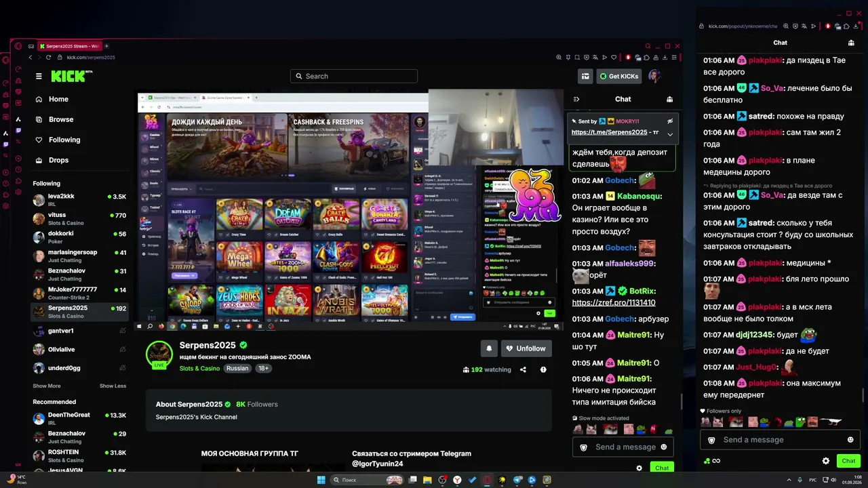Collapse the chat panel with arrow icon
Screen dimensions: 868x488
coord(576,99)
